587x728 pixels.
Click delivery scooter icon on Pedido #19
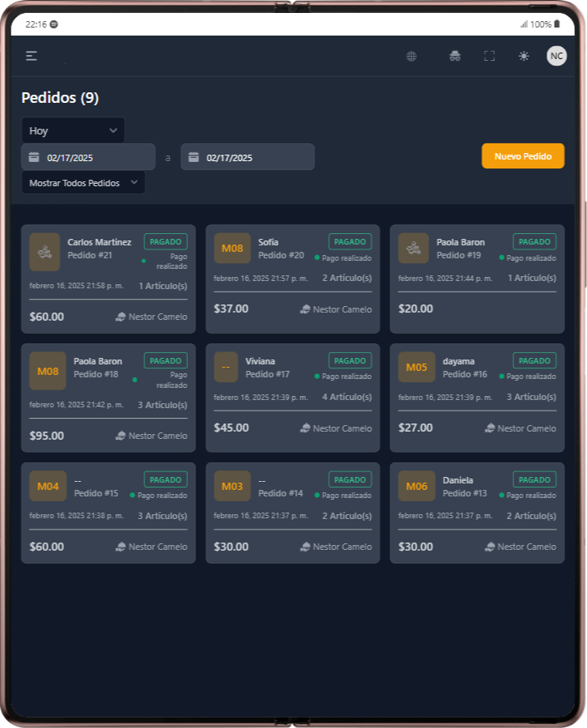(413, 249)
